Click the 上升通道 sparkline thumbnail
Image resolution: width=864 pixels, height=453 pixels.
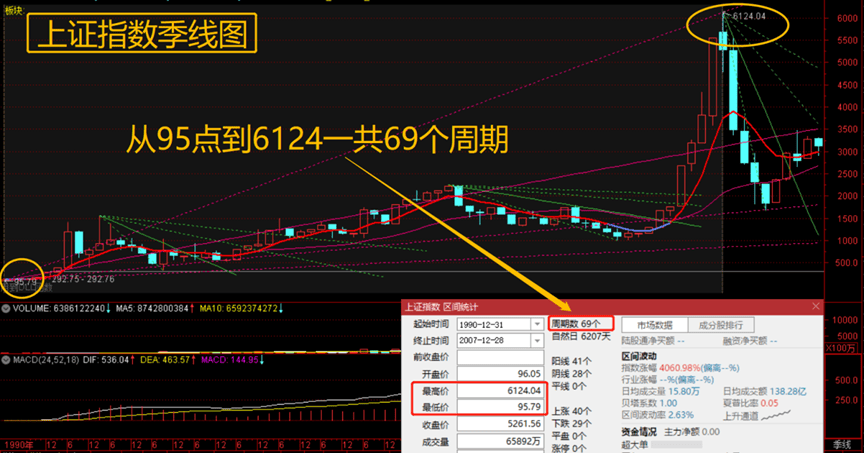coord(776,415)
